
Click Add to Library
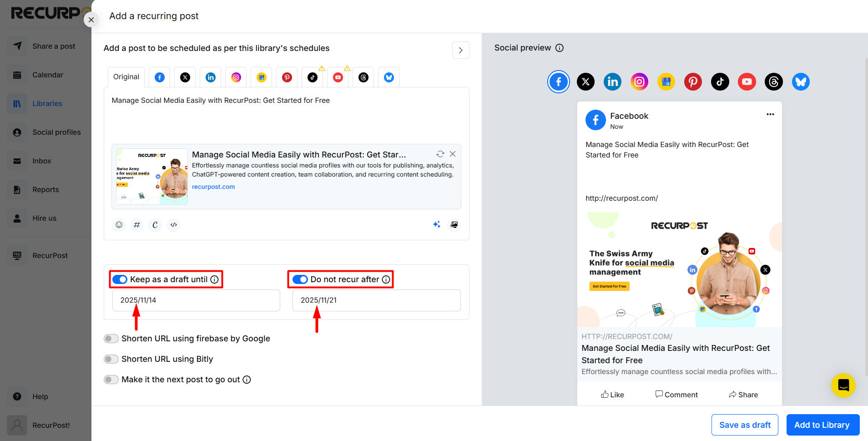pyautogui.click(x=823, y=425)
